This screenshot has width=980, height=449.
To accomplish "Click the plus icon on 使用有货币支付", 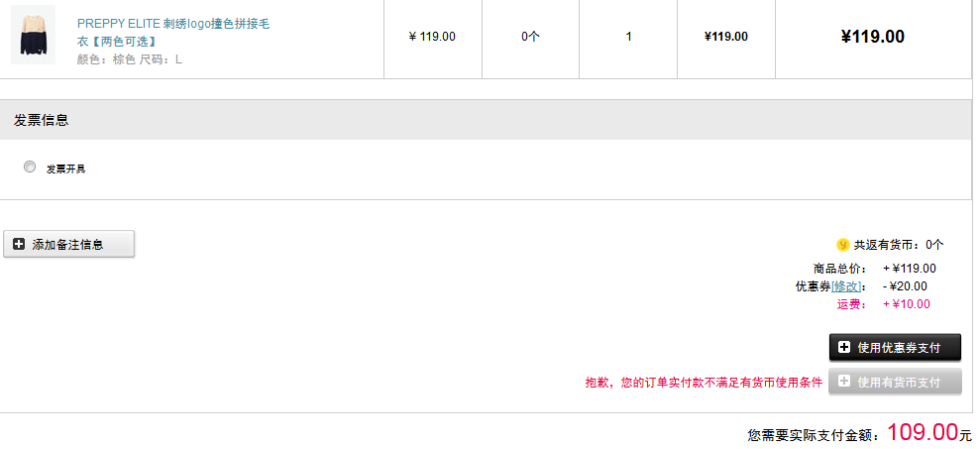I will click(x=843, y=381).
